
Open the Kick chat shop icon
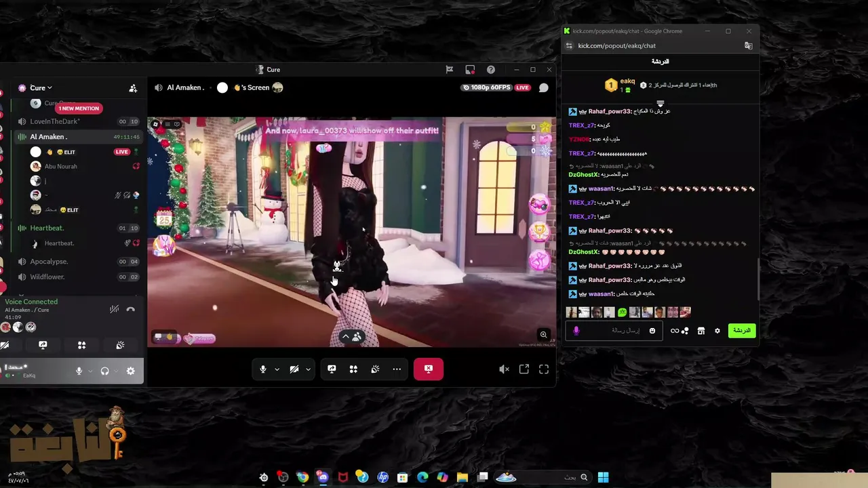click(701, 331)
